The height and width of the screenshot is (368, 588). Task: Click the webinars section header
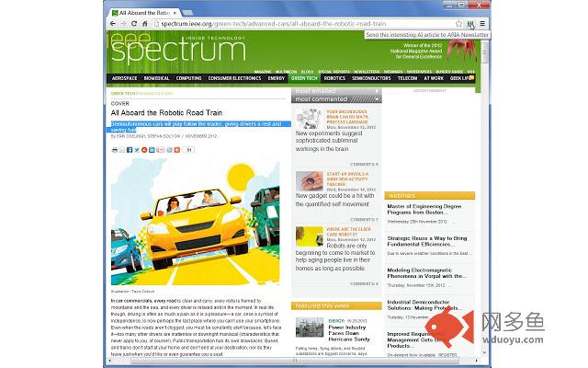point(430,196)
